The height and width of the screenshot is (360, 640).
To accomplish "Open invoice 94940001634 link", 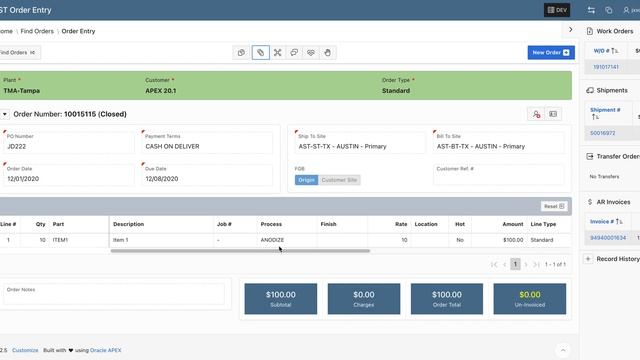I will pos(608,238).
